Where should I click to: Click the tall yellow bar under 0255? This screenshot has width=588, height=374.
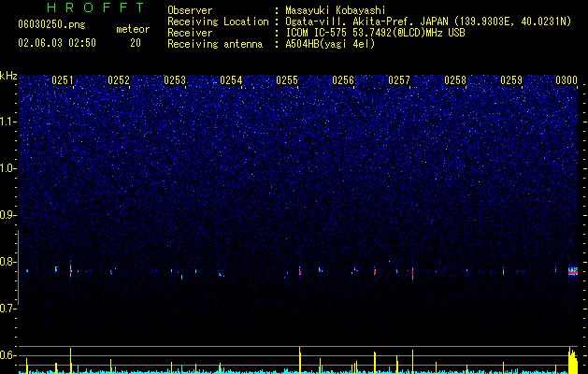click(300, 360)
